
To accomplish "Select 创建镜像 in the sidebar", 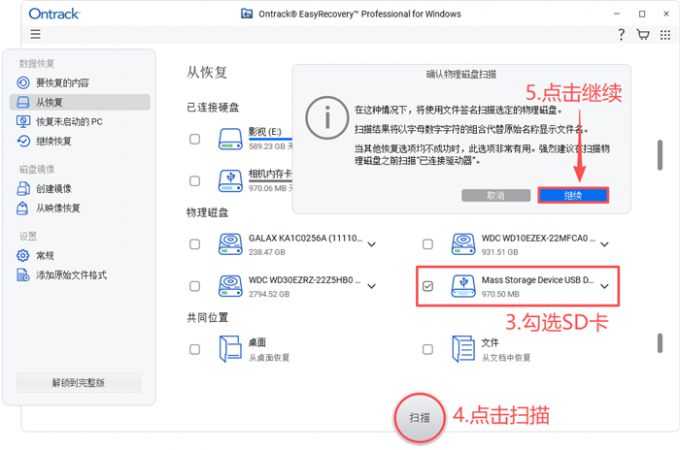I will coord(80,189).
